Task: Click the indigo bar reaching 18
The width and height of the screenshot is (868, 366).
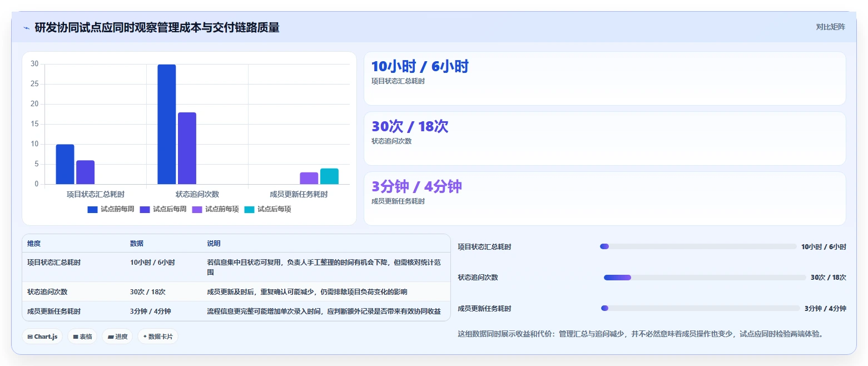Action: (x=187, y=148)
